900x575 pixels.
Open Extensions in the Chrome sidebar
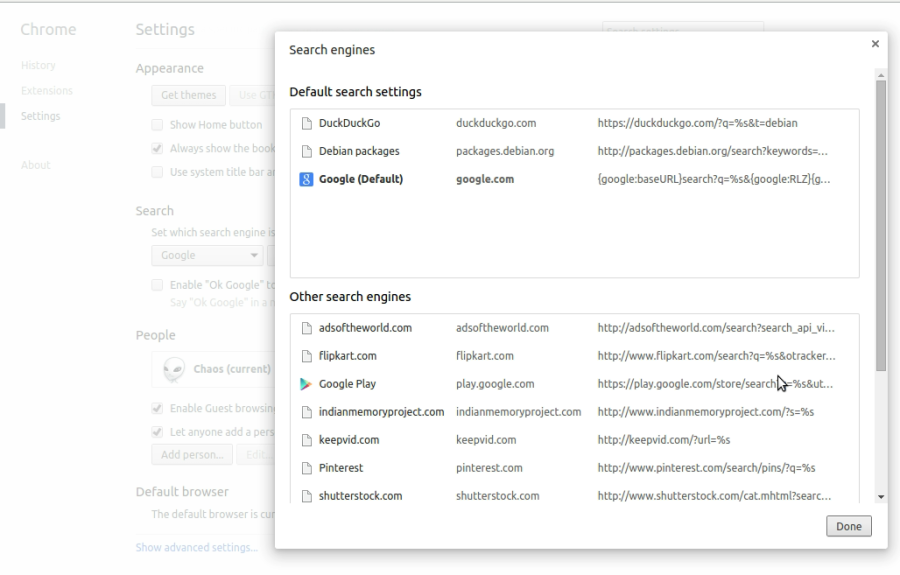click(x=46, y=91)
